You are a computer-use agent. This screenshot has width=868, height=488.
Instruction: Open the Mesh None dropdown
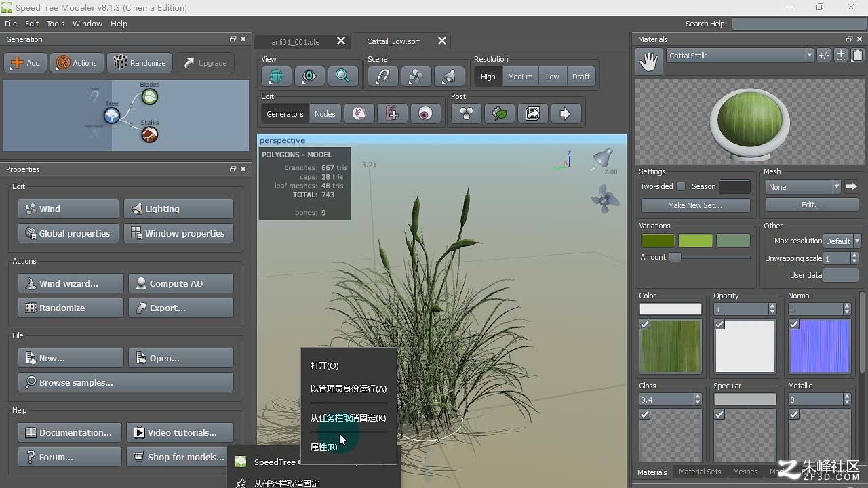pos(803,186)
